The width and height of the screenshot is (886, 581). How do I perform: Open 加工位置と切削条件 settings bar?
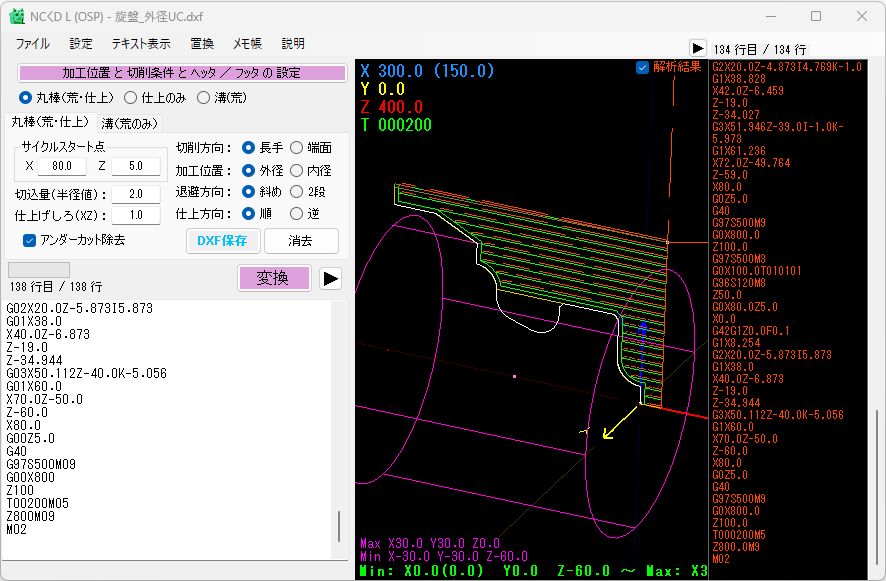[x=182, y=73]
